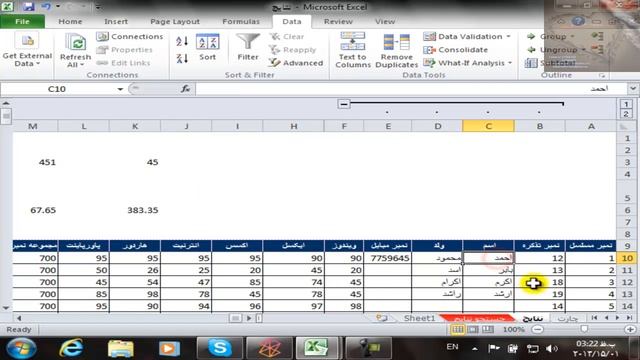This screenshot has height=360, width=640.
Task: Collapse the column group with minus button
Action: tap(344, 104)
